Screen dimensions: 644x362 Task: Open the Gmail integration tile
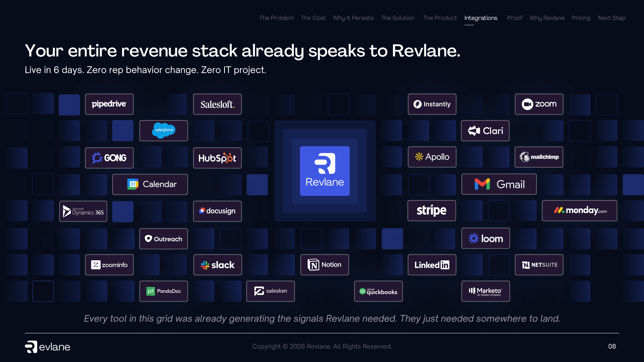(x=499, y=184)
